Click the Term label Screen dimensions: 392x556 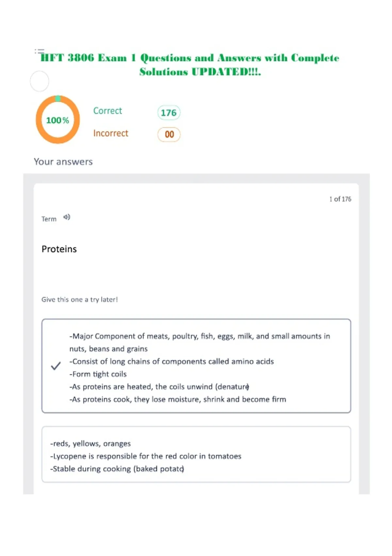click(x=49, y=219)
